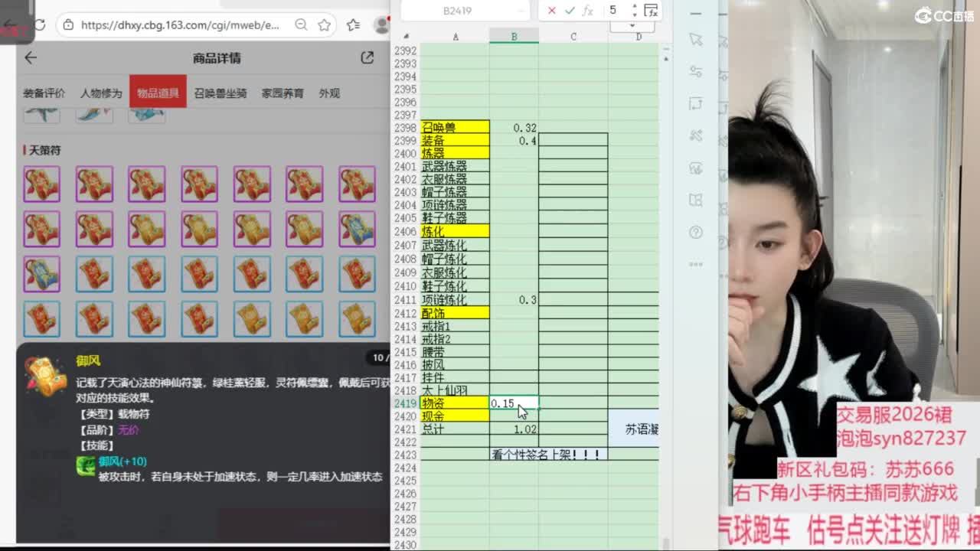Expand the formula bar dropdown arrow
This screenshot has width=980, height=551.
[634, 11]
